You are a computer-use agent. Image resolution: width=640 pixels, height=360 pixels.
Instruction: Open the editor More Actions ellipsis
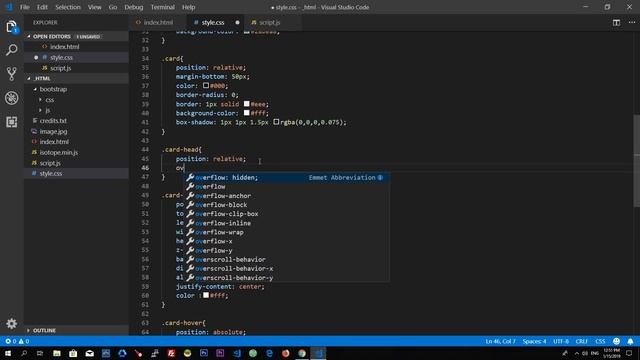(x=632, y=22)
